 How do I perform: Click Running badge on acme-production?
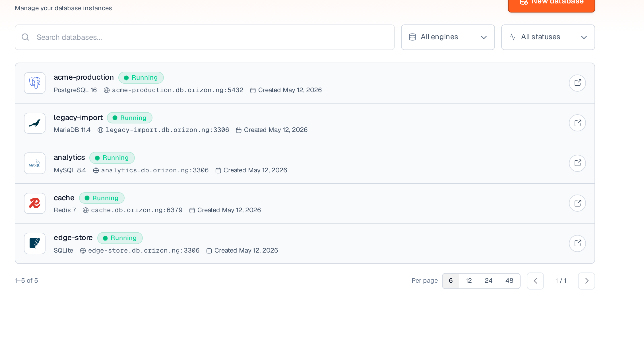click(x=141, y=78)
